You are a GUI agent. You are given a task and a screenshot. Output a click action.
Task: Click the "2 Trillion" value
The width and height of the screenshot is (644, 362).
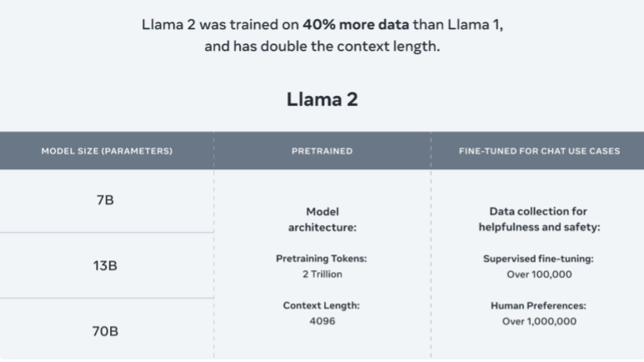pos(322,274)
